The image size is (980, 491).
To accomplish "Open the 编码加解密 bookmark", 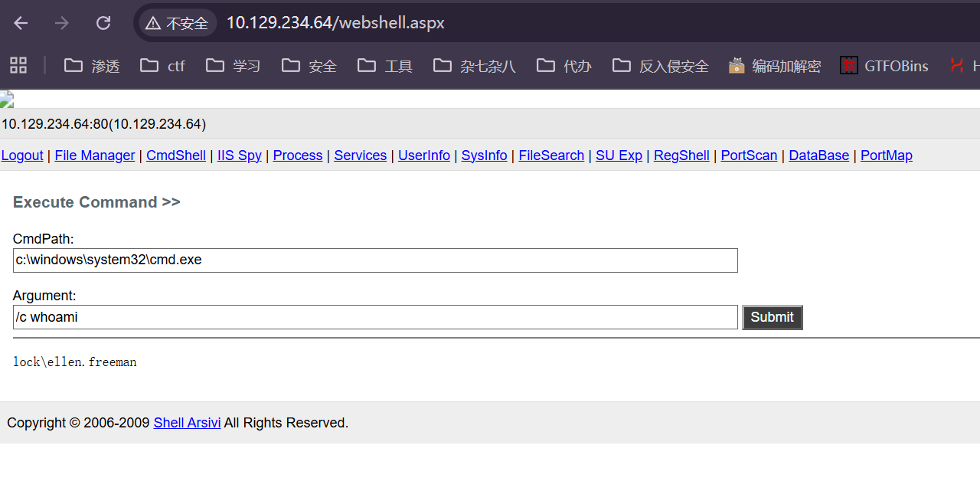I will pos(774,66).
